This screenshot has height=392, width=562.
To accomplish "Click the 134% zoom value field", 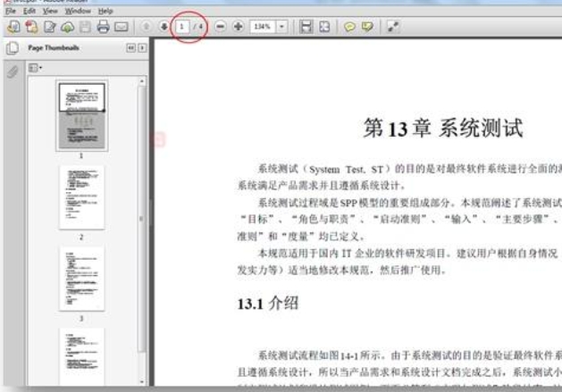I will point(263,27).
